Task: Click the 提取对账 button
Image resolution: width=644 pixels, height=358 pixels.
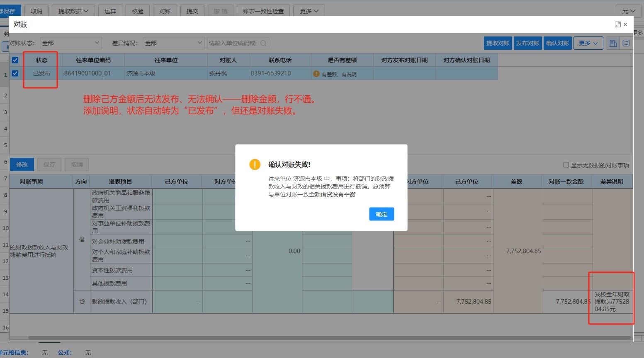Action: pyautogui.click(x=498, y=43)
